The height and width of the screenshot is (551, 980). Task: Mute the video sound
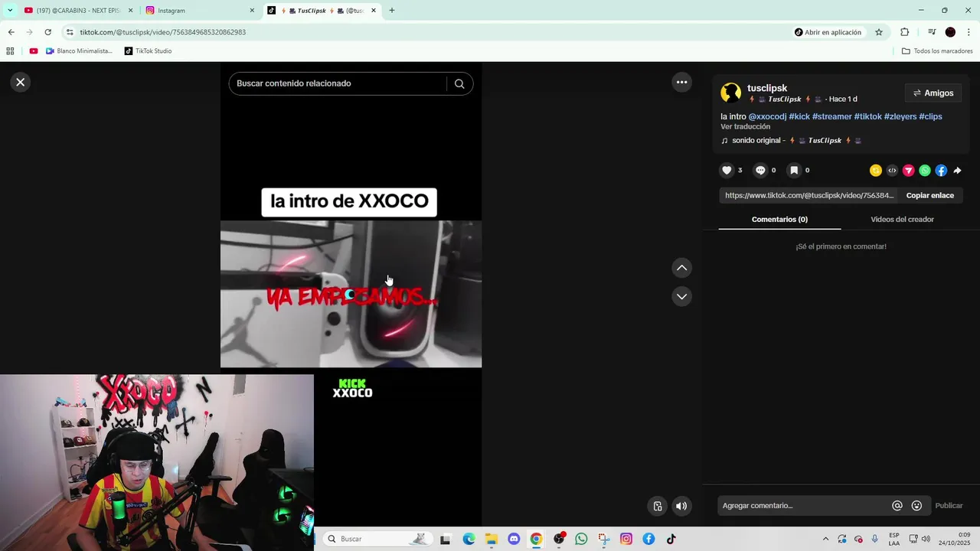[x=681, y=506]
